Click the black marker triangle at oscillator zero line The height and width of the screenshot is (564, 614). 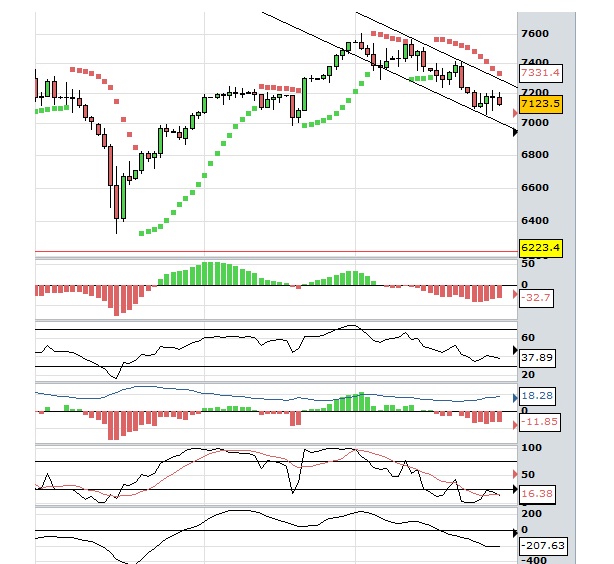[x=515, y=533]
